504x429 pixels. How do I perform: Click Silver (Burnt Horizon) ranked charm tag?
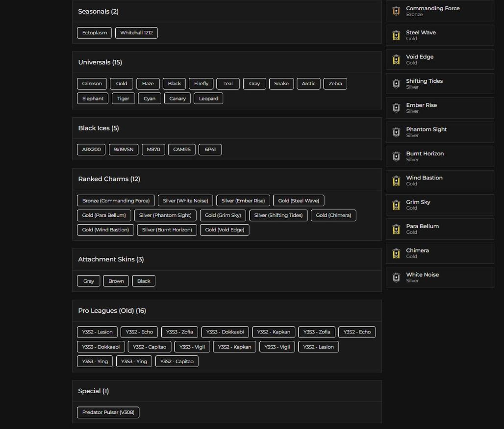pyautogui.click(x=167, y=230)
